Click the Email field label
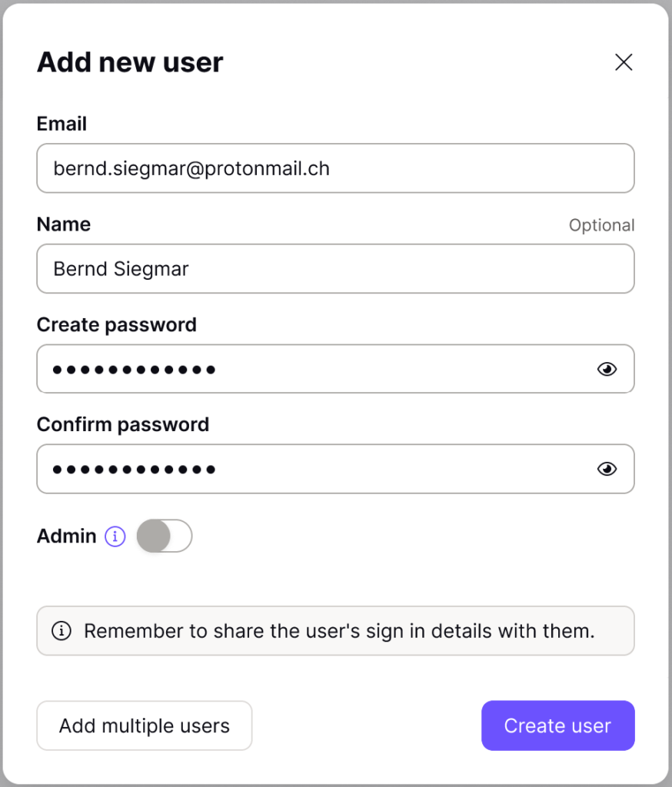The width and height of the screenshot is (672, 787). 62,124
